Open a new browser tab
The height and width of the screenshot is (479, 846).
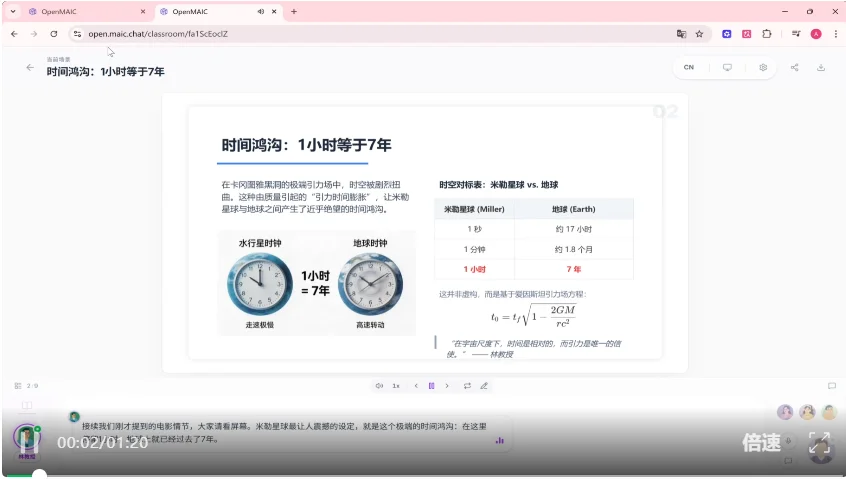coord(294,11)
